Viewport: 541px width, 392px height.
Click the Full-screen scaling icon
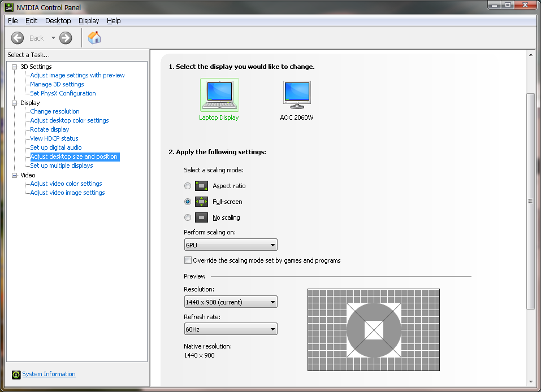coord(201,202)
